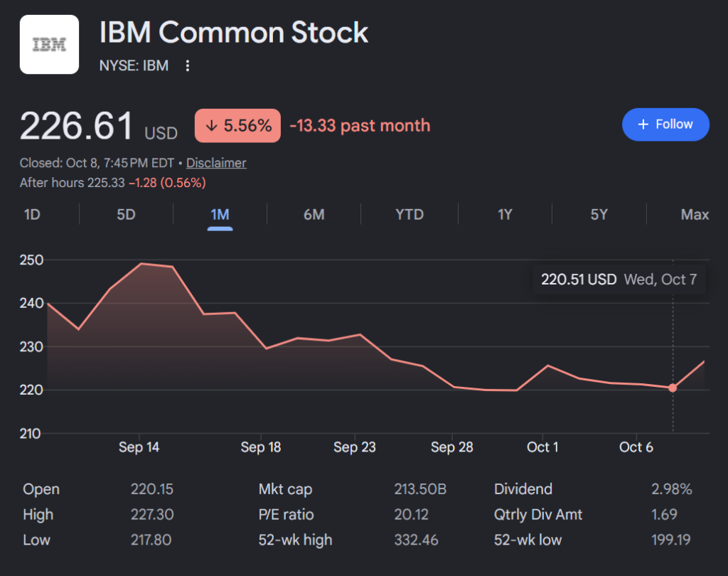728x576 pixels.
Task: Switch to the 1D chart range
Action: tap(32, 215)
